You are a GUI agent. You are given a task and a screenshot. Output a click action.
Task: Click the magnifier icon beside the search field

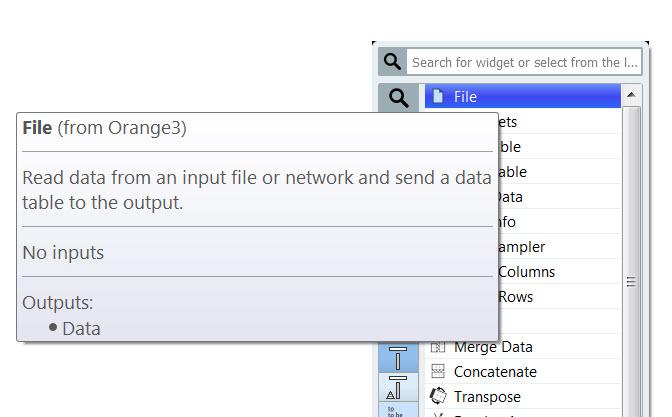click(392, 62)
